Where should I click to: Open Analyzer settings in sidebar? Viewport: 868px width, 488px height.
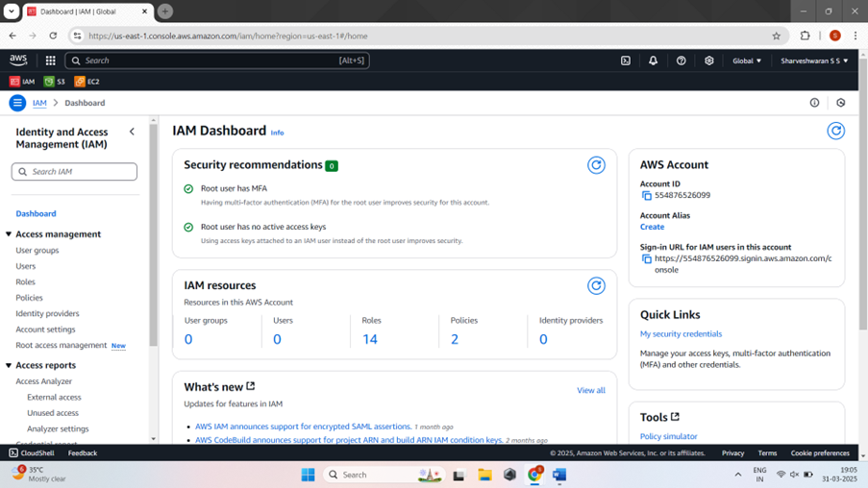pos(58,428)
